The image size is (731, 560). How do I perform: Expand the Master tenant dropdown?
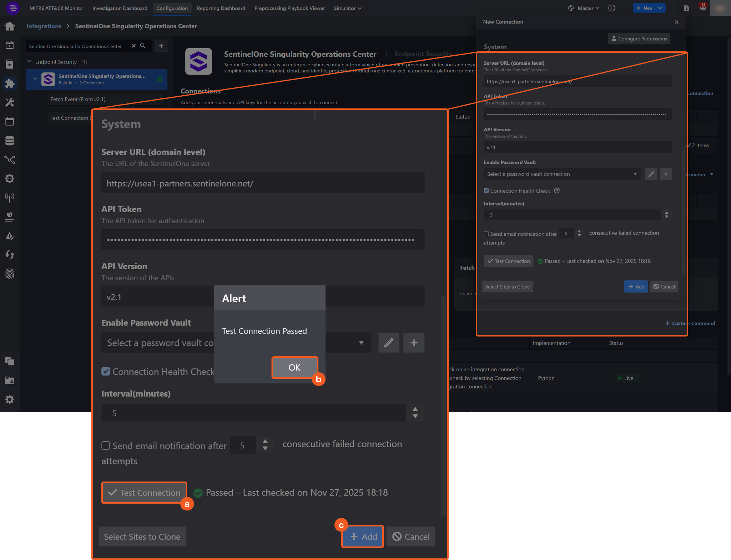tap(588, 8)
